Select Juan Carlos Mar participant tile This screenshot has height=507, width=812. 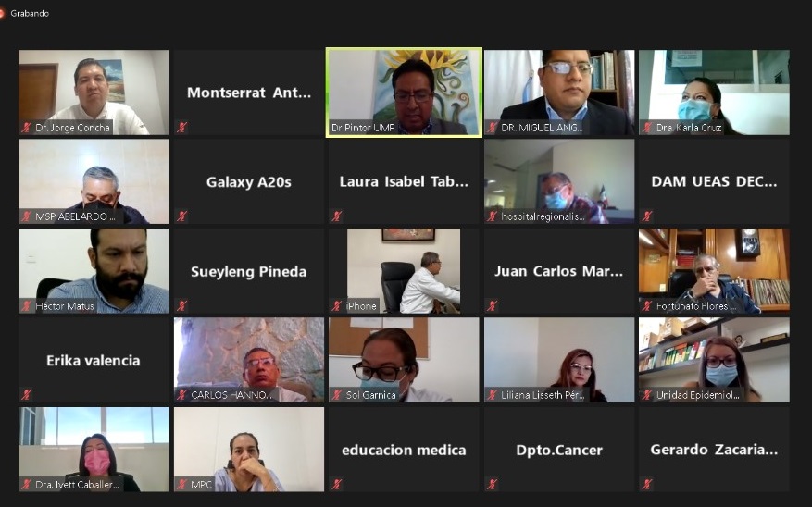click(x=559, y=271)
